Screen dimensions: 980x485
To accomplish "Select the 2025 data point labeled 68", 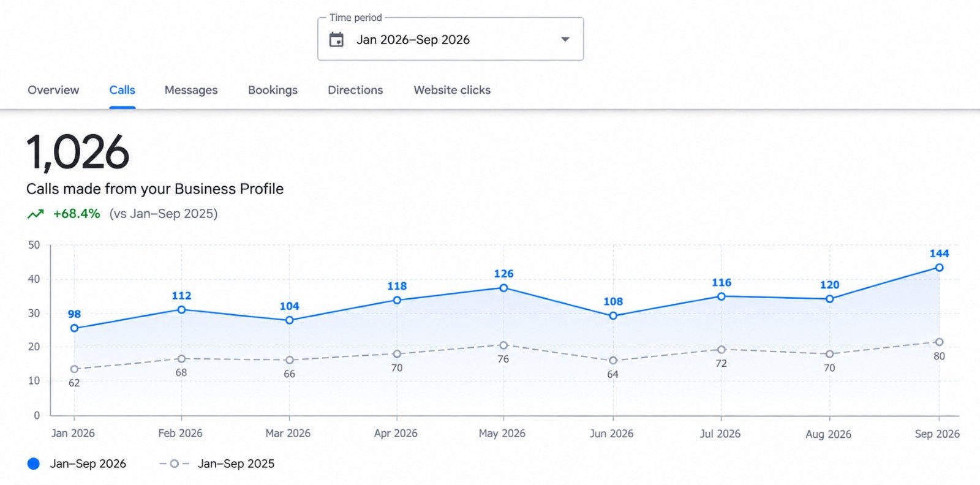I will pyautogui.click(x=181, y=359).
